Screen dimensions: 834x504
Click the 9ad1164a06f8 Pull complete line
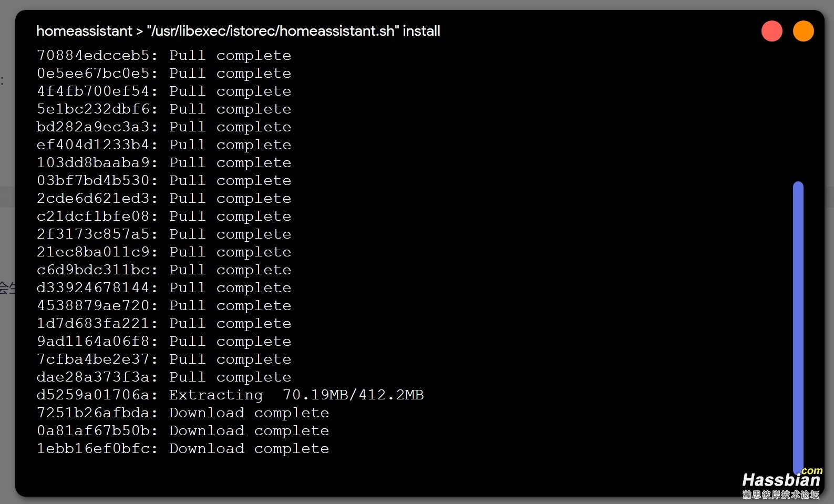click(164, 341)
